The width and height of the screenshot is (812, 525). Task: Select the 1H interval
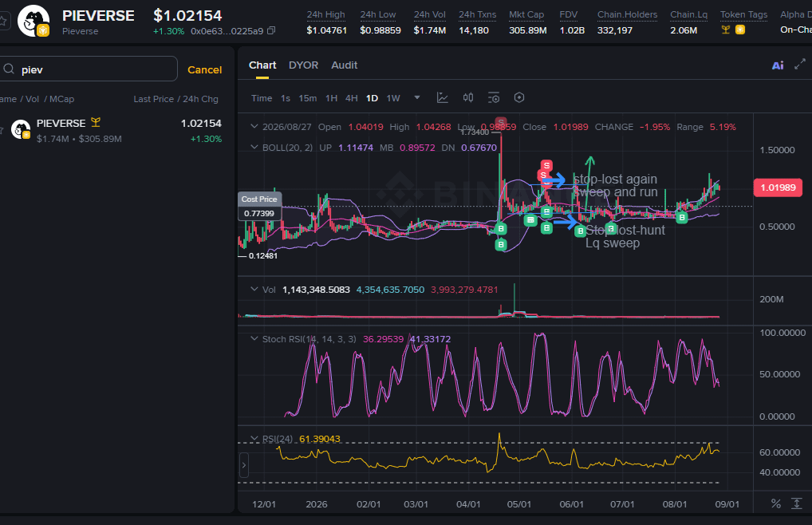332,98
